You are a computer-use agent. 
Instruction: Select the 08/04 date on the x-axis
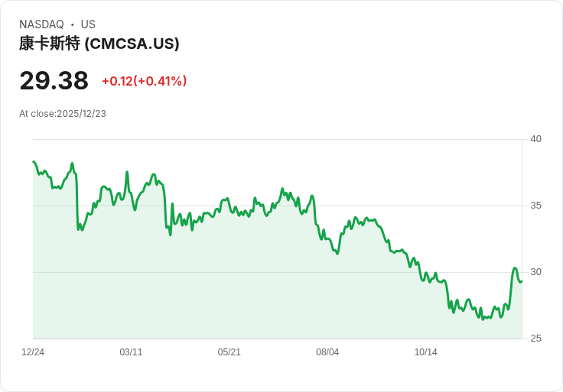327,352
